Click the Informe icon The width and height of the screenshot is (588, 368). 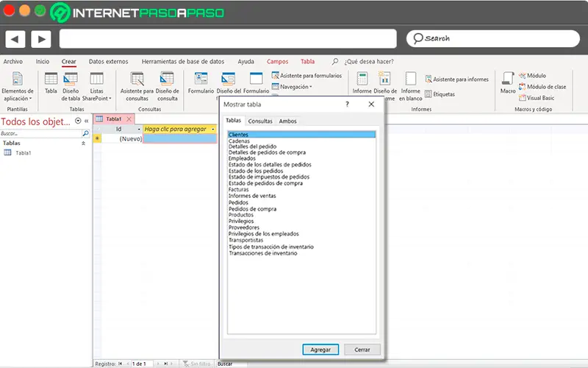[x=362, y=79]
